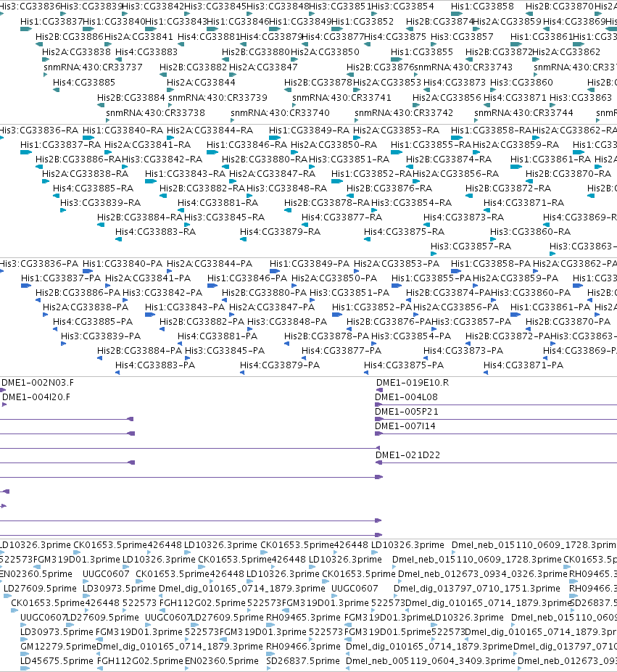Viewport: 617px width, 672px height.
Task: Click the His4:CG33871-RA transcript label
Action: click(x=524, y=203)
